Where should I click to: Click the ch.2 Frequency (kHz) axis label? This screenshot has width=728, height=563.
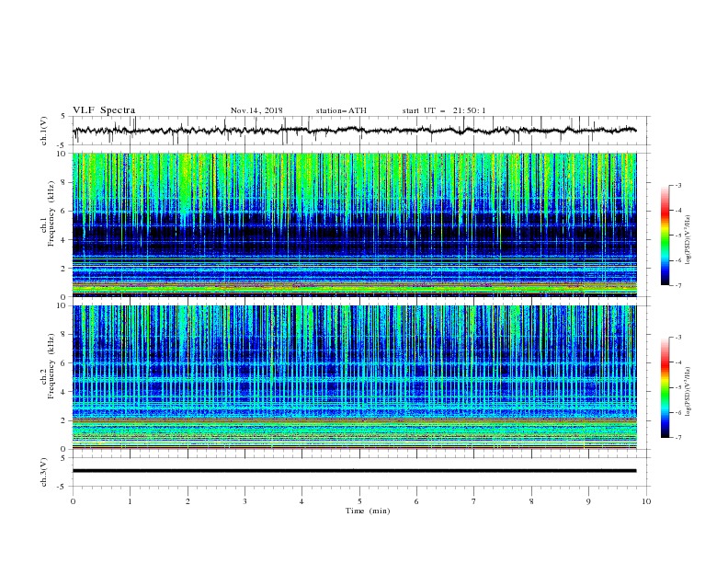click(48, 366)
